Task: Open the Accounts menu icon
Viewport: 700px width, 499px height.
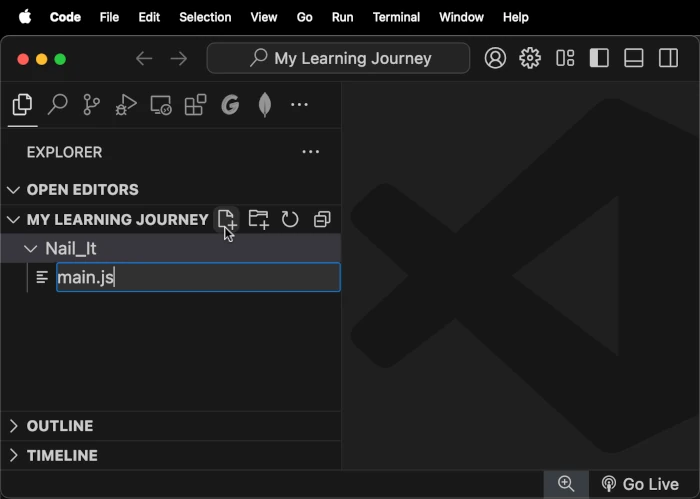Action: point(495,58)
